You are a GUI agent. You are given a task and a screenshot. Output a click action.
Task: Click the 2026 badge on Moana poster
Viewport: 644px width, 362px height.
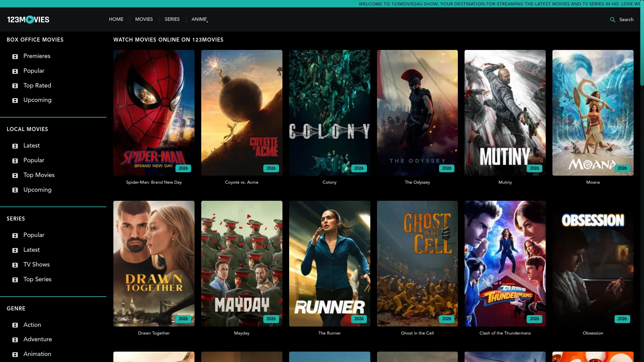(622, 168)
